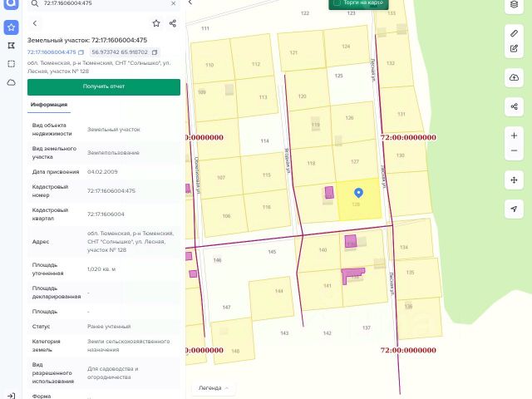Select the edit drawing pencil tool

(x=514, y=48)
